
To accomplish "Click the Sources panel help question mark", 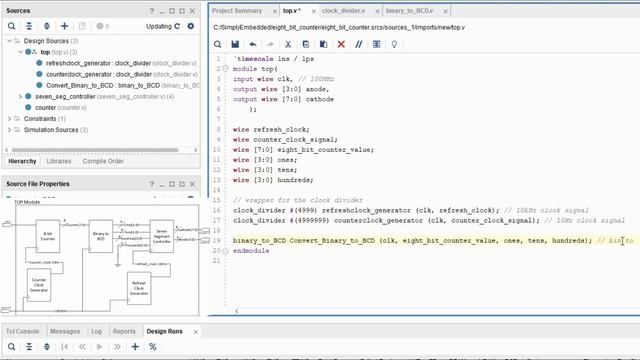I will tap(152, 11).
